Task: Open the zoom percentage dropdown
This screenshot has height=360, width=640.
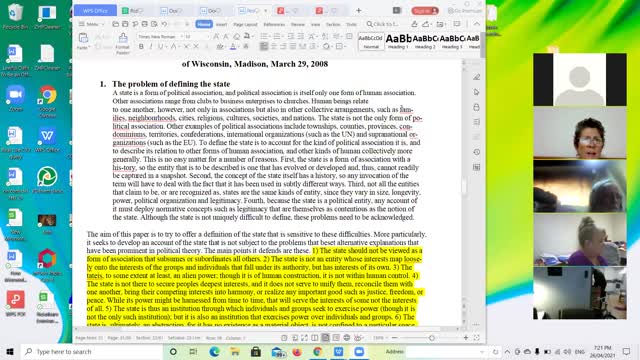Action: [x=380, y=338]
